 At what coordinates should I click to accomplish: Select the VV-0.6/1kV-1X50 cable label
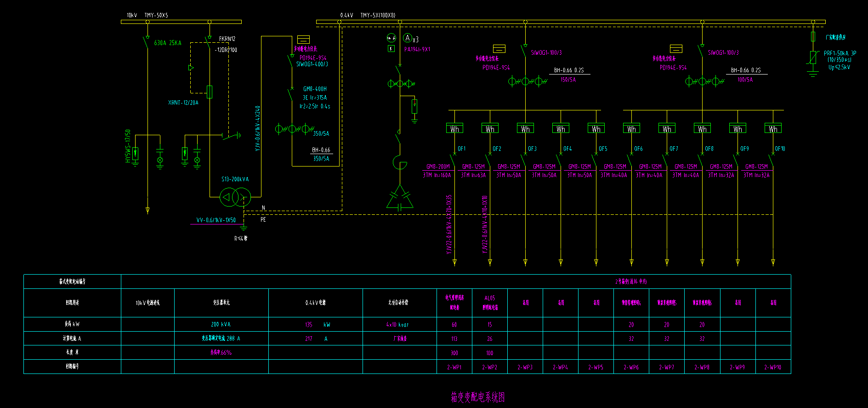[x=216, y=220]
